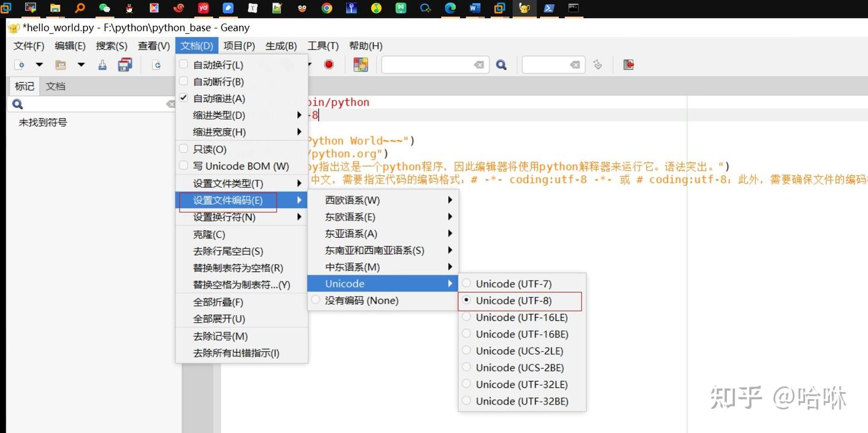The image size is (868, 433).
Task: Open WeChat from the taskbar
Action: click(x=104, y=8)
